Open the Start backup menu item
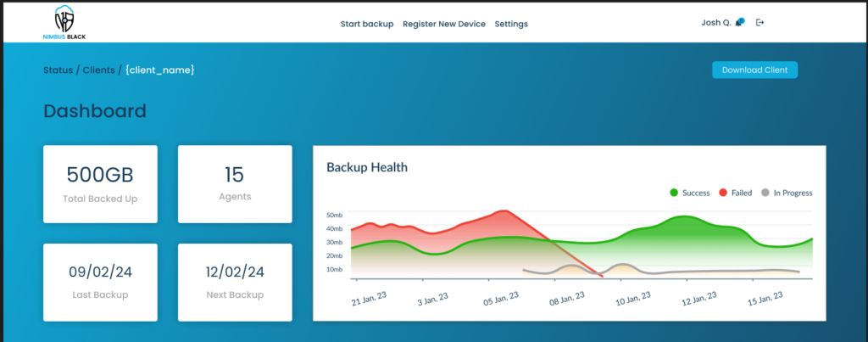868x342 pixels. pyautogui.click(x=367, y=24)
